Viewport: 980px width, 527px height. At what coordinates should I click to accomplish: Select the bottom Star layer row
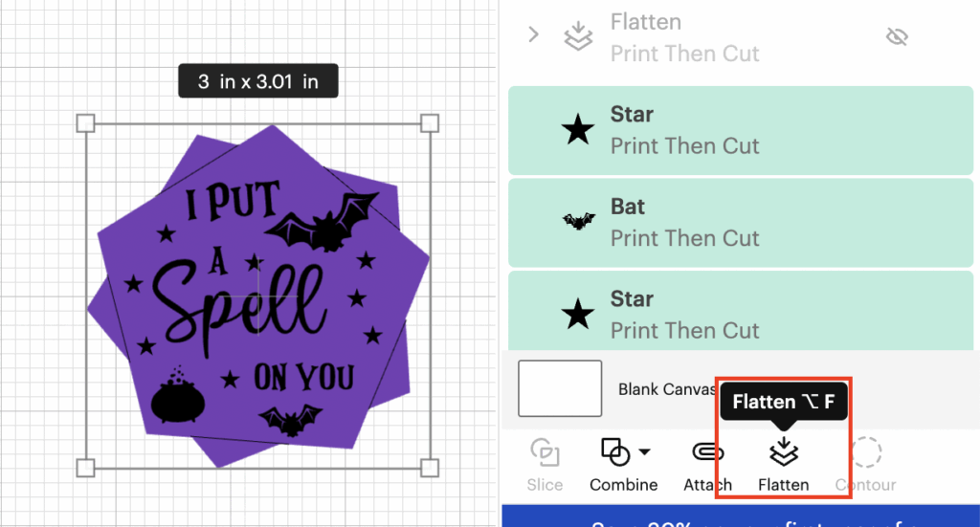pos(740,314)
